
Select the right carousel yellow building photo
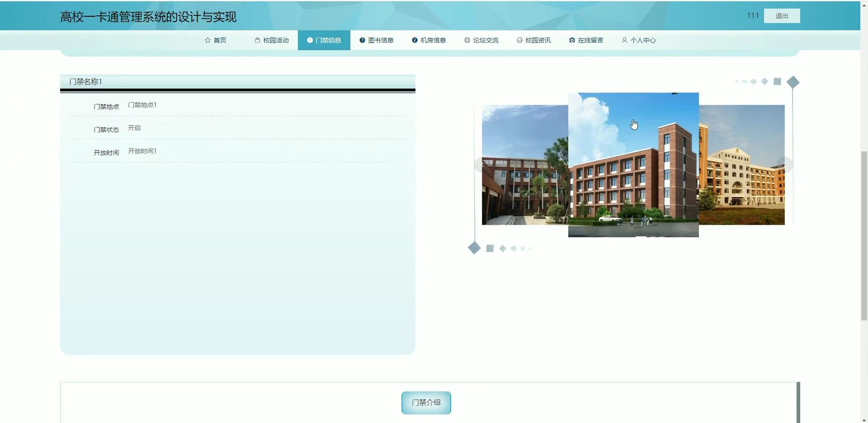coord(742,165)
